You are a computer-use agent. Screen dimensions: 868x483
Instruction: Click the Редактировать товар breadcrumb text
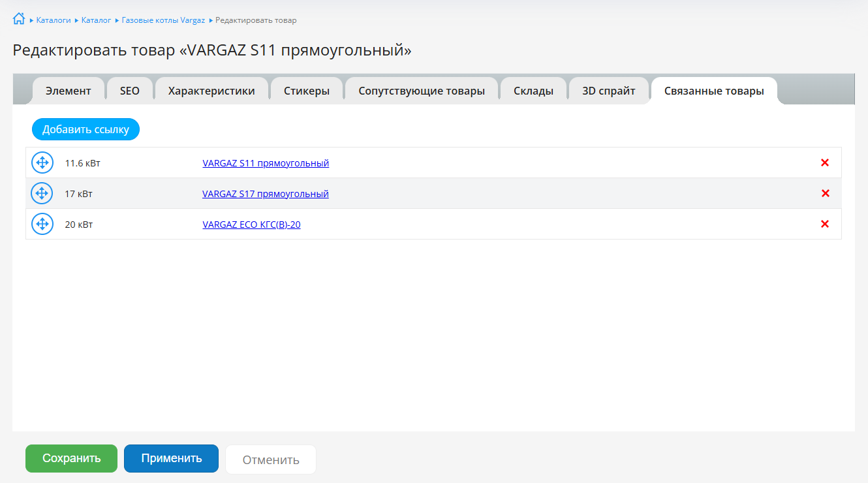[x=256, y=20]
